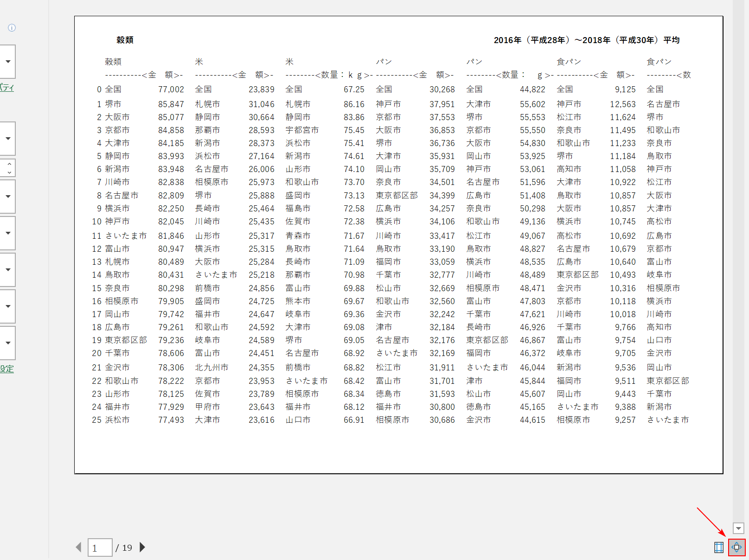The width and height of the screenshot is (749, 560).
Task: Click the value 30,268
Action: [442, 89]
